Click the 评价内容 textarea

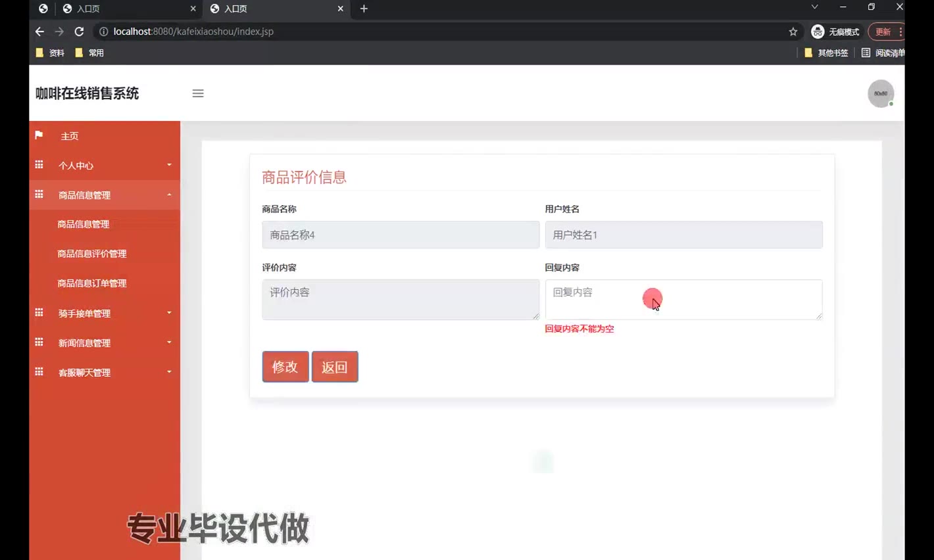(401, 300)
